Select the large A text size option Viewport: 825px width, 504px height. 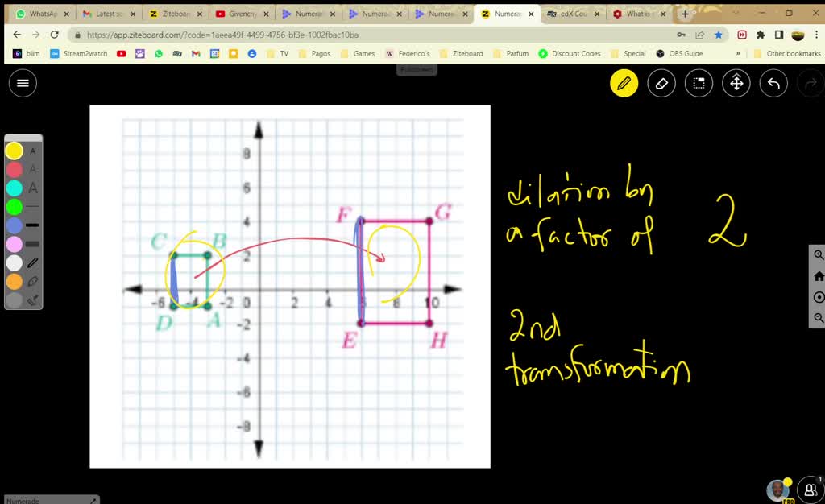31,188
